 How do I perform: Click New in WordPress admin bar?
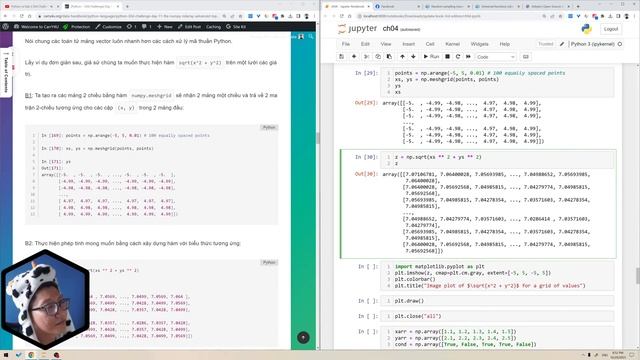(x=165, y=27)
